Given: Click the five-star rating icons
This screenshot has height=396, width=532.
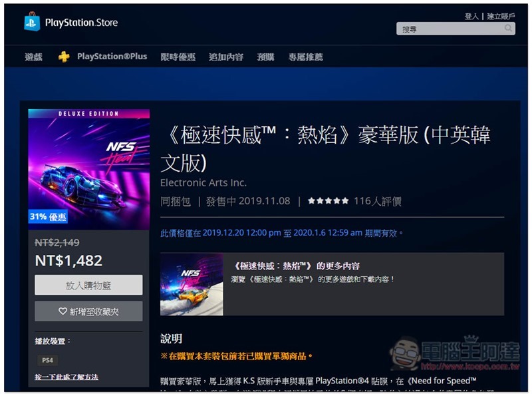Looking at the screenshot, I should pos(328,201).
